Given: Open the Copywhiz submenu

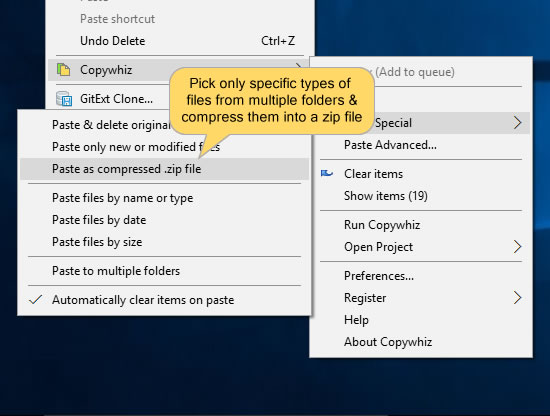Looking at the screenshot, I should click(180, 70).
